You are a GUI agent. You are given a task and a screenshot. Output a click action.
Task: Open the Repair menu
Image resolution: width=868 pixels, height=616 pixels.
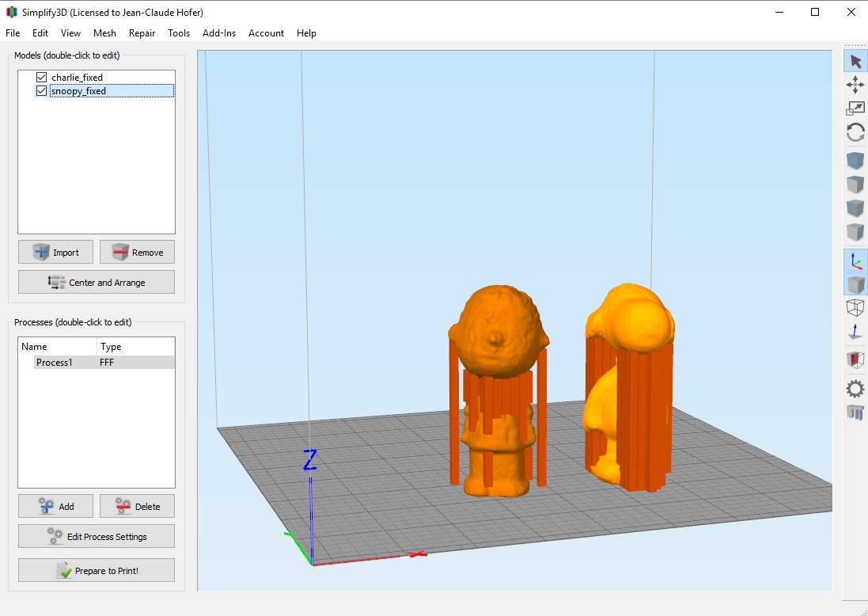pos(142,33)
